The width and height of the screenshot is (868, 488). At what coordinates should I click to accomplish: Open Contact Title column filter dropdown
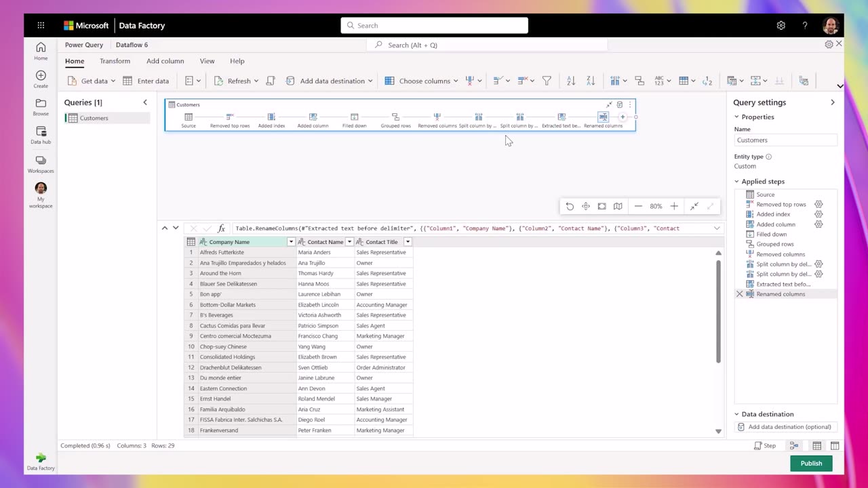click(408, 242)
